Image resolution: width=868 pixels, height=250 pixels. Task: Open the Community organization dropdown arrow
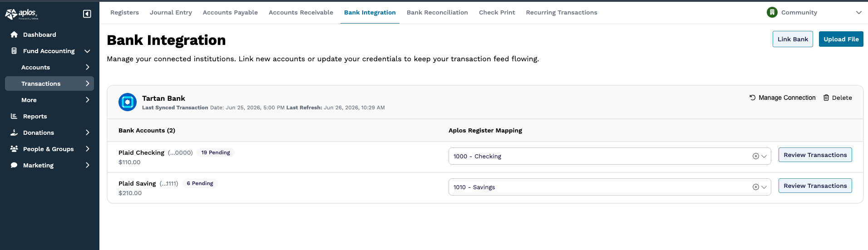[x=858, y=13]
